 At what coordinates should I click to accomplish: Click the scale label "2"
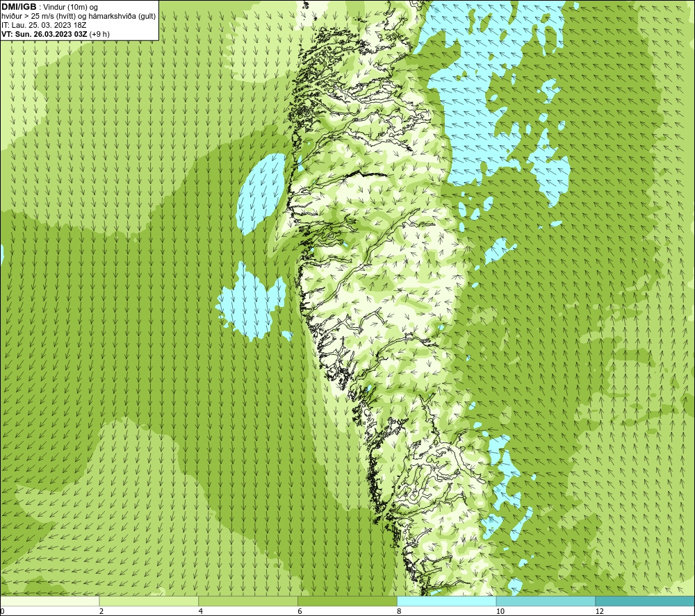coord(101,612)
